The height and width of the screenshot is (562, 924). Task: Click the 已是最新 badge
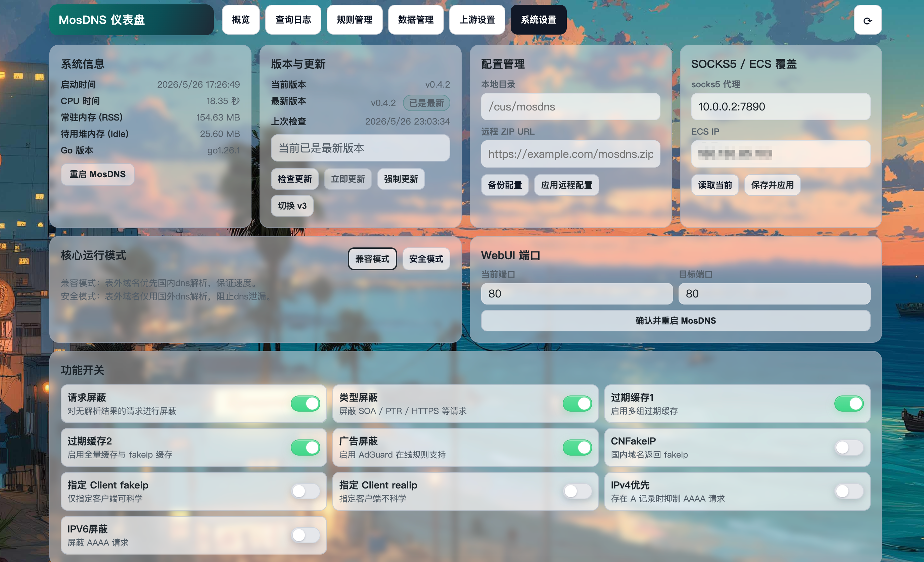point(426,103)
